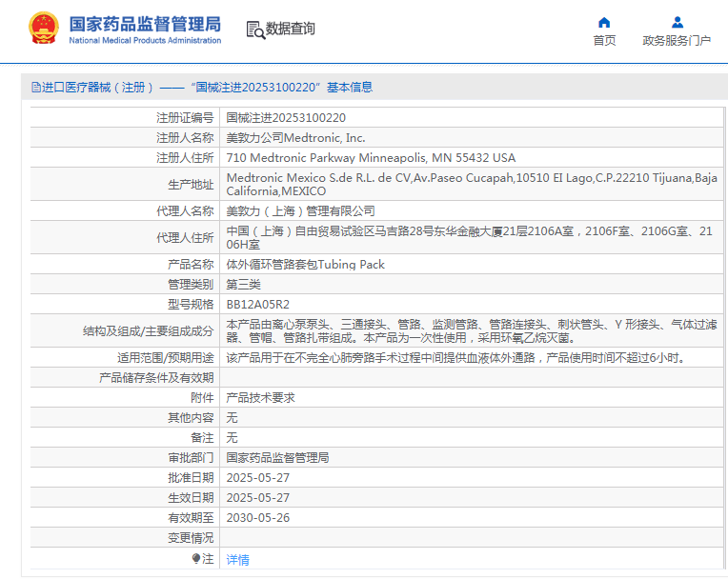Viewport: 728px width, 579px height.
Task: Click product name 体外循环管路套包Tubing Pack
Action: pyautogui.click(x=305, y=264)
